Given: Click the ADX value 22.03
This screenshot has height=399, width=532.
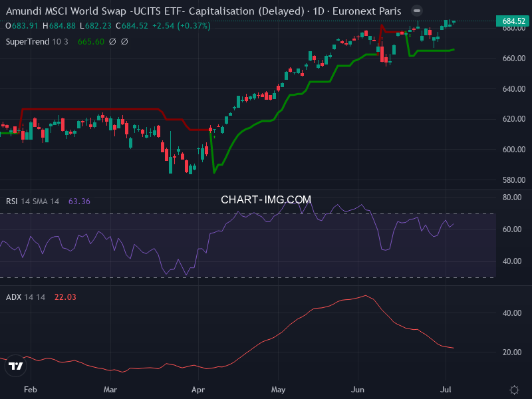Looking at the screenshot, I should (x=65, y=297).
